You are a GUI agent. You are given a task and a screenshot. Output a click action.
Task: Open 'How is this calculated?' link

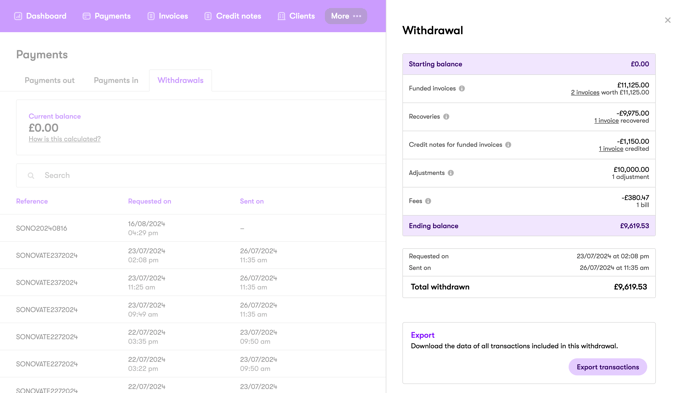pyautogui.click(x=64, y=139)
